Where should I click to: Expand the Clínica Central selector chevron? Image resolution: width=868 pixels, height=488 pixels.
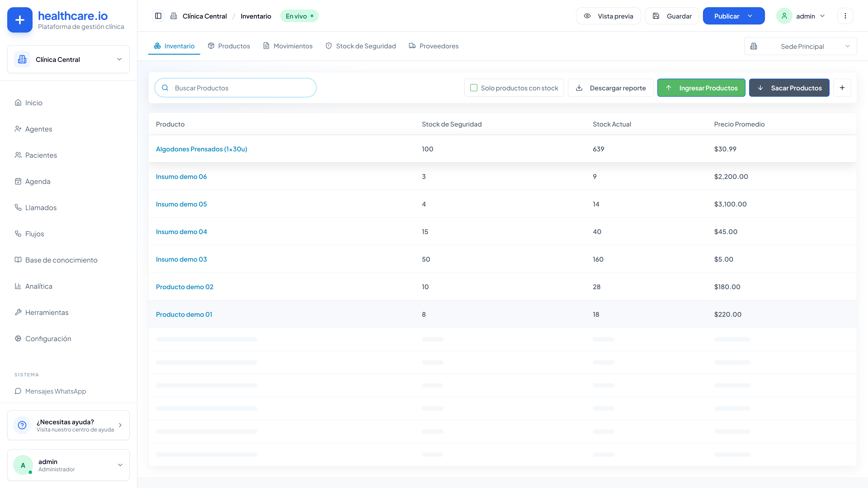(x=119, y=59)
